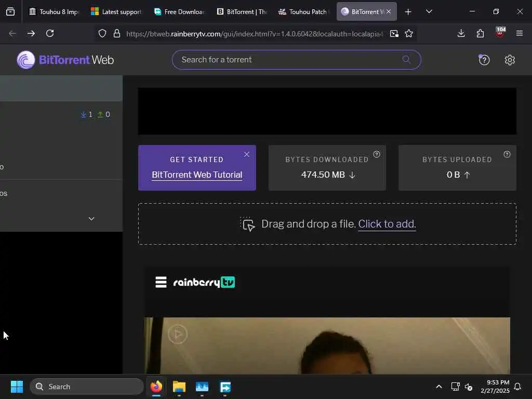Show hidden system tray icons
The height and width of the screenshot is (399, 532).
438,387
